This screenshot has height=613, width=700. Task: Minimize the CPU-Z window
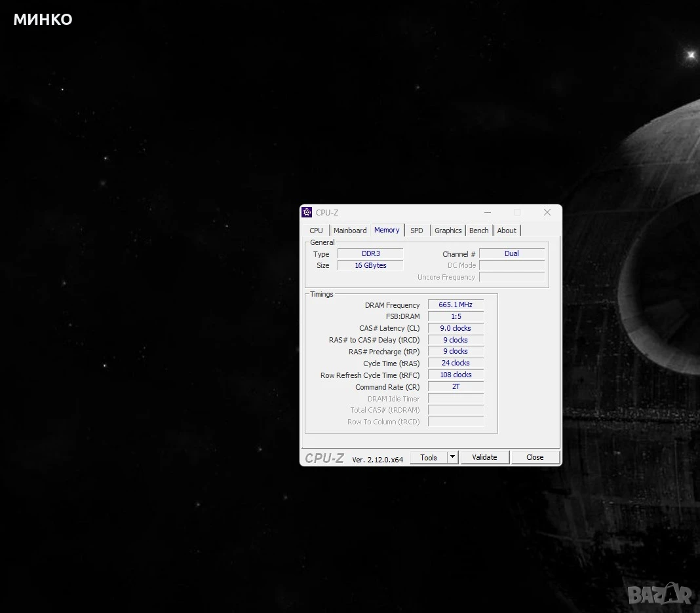pyautogui.click(x=488, y=212)
